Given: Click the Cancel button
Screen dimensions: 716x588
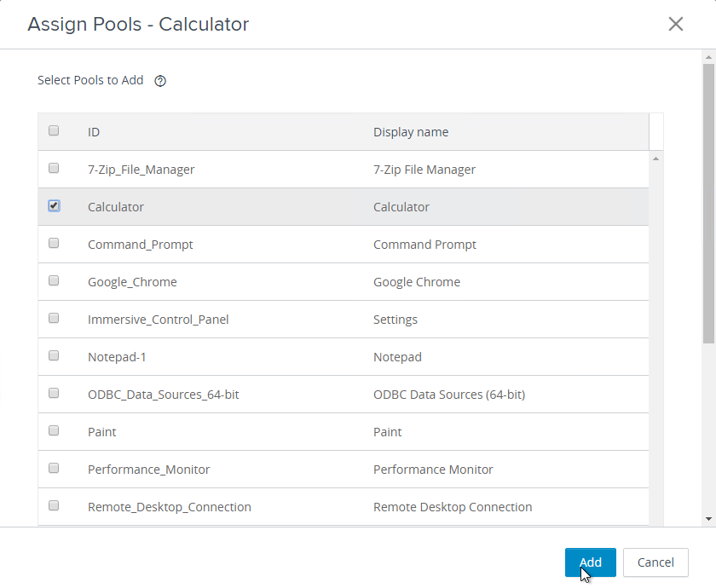Looking at the screenshot, I should [655, 562].
